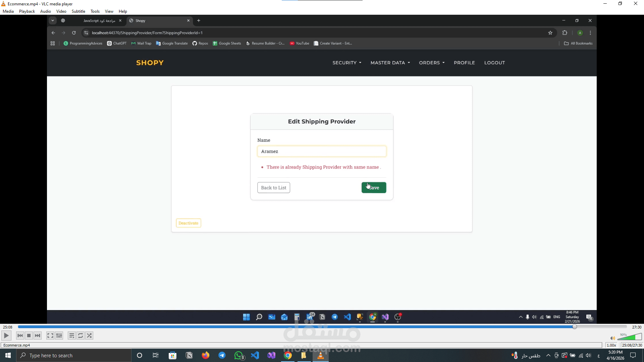Toggle loop repeat mode
This screenshot has width=644, height=362.
pyautogui.click(x=80, y=336)
